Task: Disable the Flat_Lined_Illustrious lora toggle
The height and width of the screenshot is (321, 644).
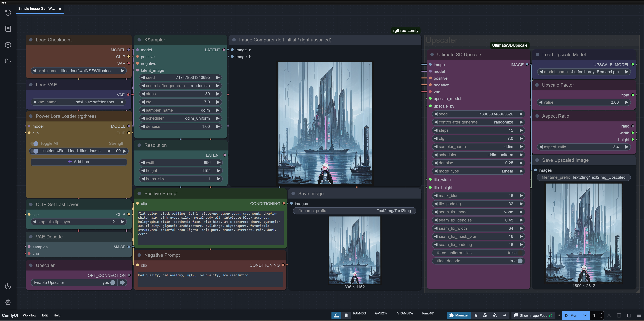Action: [35, 151]
